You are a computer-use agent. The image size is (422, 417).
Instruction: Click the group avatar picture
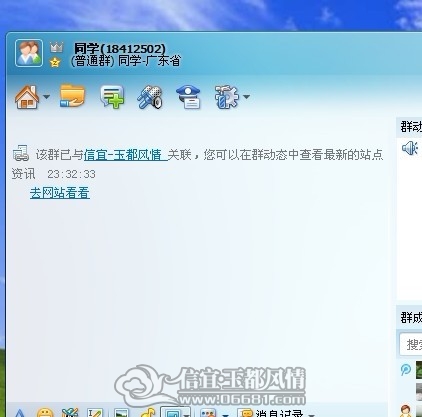click(x=29, y=53)
